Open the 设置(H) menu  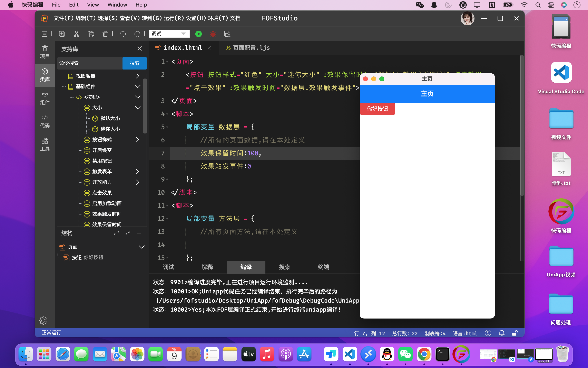coord(196,18)
